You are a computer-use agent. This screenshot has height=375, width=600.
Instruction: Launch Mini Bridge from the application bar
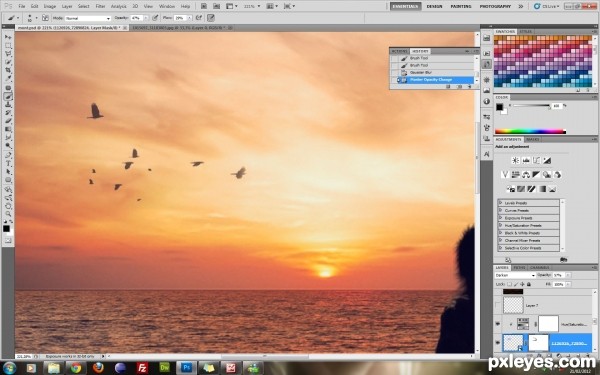pyautogui.click(x=217, y=6)
